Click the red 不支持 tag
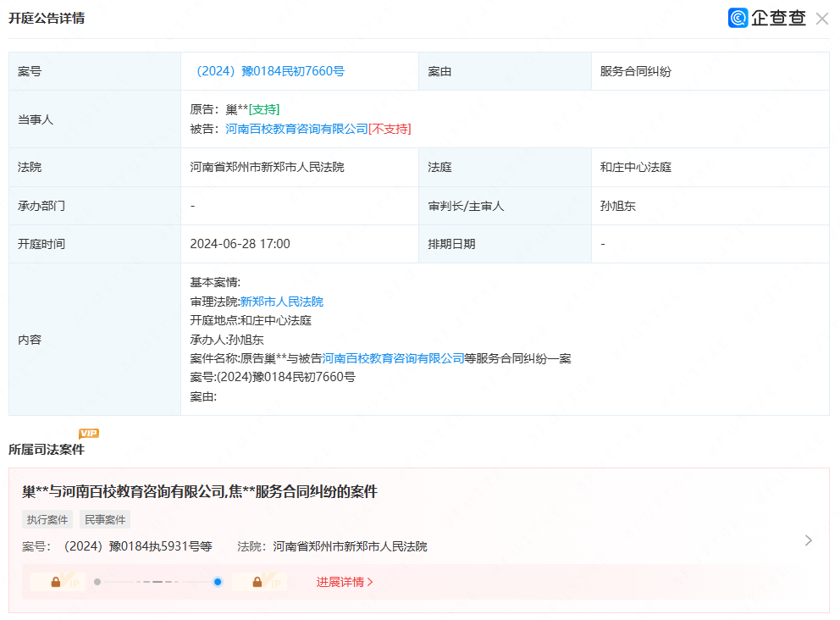The image size is (840, 620). (391, 129)
